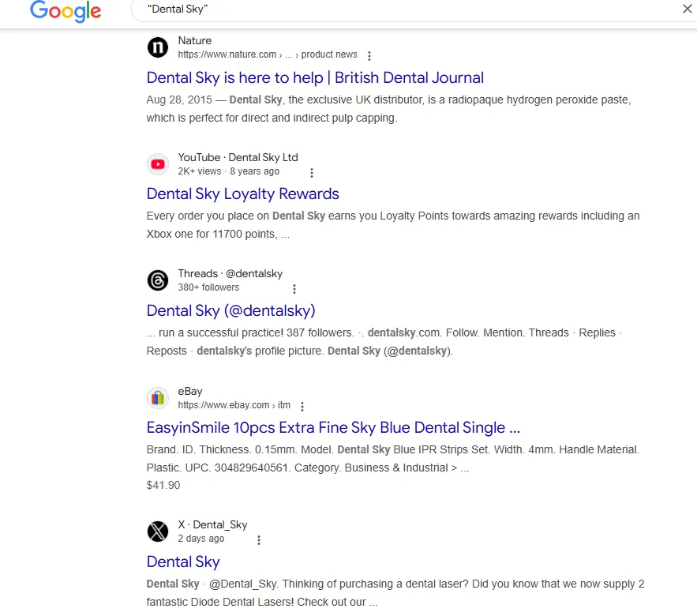Image resolution: width=697 pixels, height=616 pixels.
Task: Open Dental Sky is here to help link
Action: point(315,77)
